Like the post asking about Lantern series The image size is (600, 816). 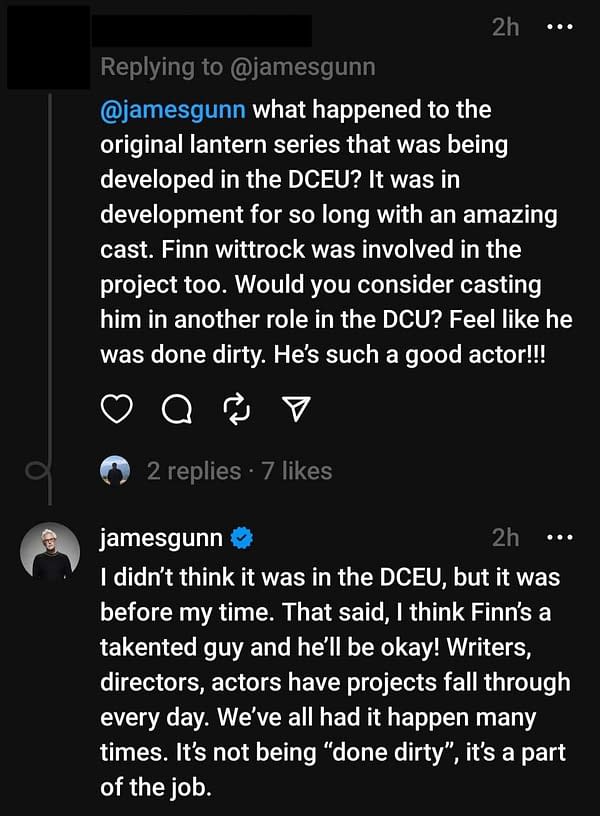tap(117, 408)
